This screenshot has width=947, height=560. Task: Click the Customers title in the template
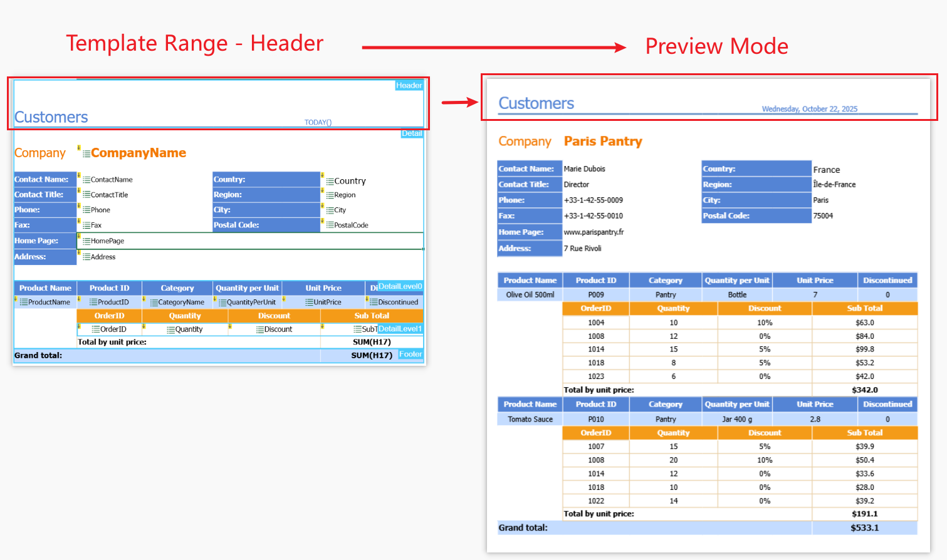click(x=51, y=117)
